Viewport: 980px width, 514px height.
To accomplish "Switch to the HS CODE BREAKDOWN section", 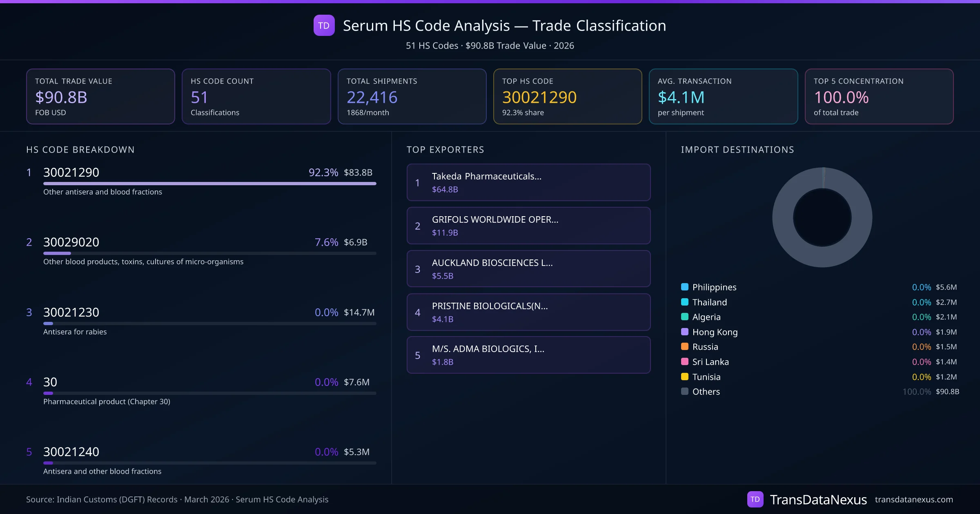I will click(x=80, y=149).
